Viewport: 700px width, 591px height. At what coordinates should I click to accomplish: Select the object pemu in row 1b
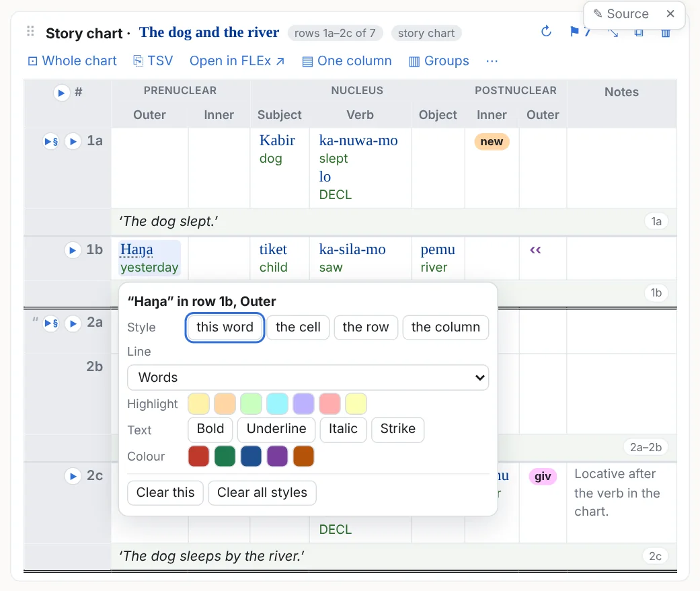(x=438, y=249)
